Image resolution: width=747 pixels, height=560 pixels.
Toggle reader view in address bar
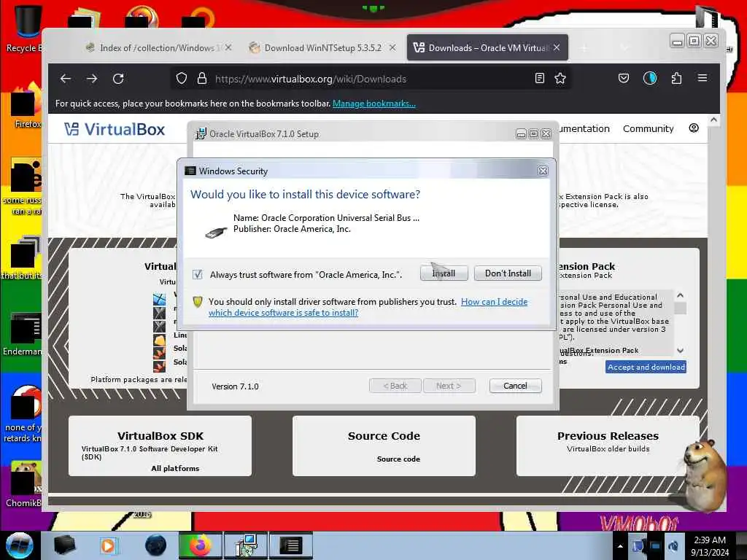(x=539, y=78)
